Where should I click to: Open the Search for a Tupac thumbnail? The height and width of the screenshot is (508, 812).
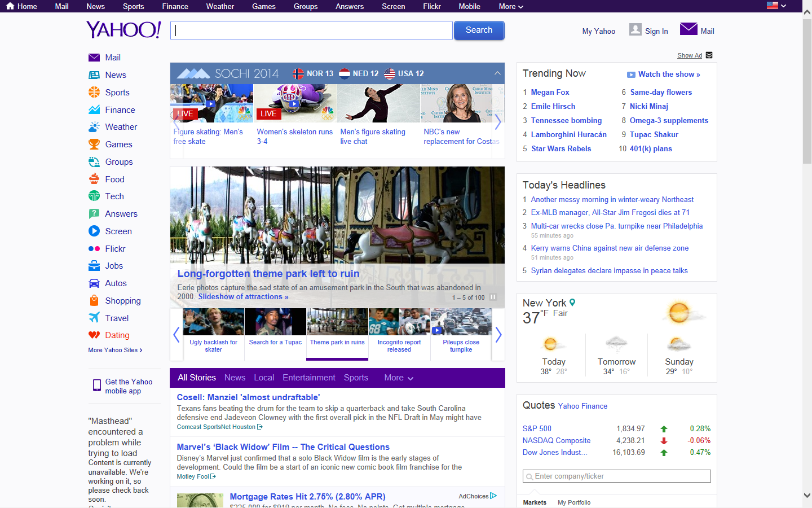(275, 333)
